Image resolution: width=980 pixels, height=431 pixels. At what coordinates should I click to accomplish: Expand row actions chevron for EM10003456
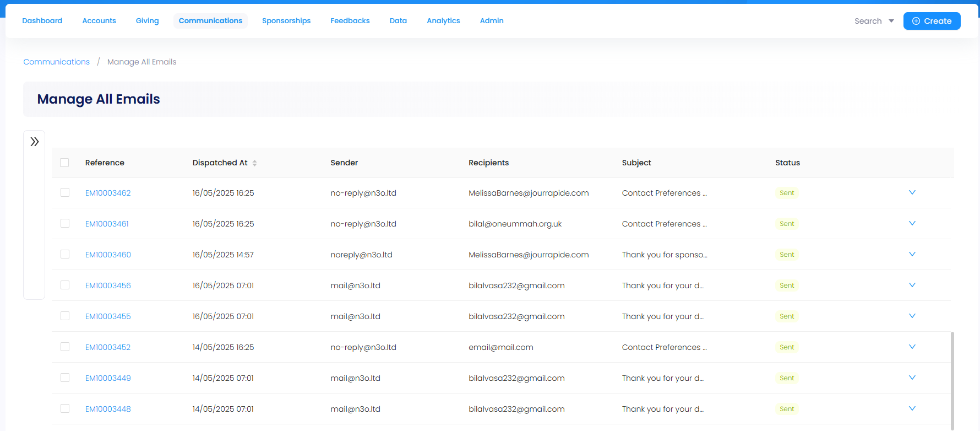[912, 285]
